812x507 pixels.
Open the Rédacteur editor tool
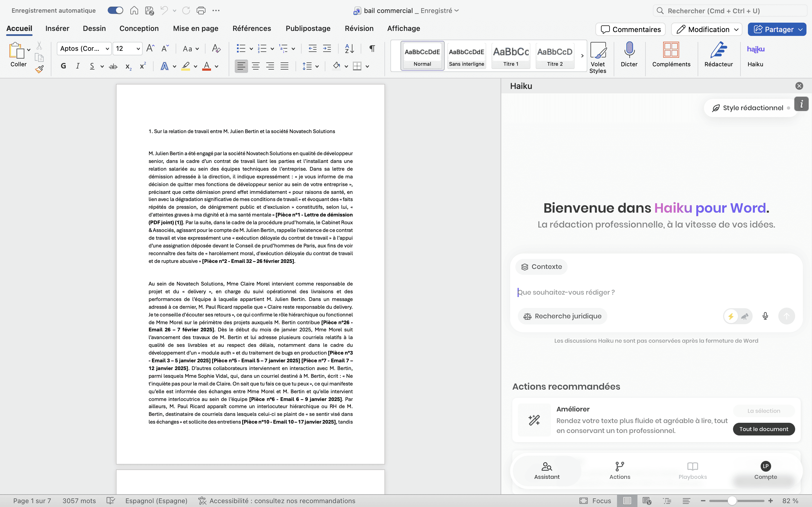coord(718,50)
